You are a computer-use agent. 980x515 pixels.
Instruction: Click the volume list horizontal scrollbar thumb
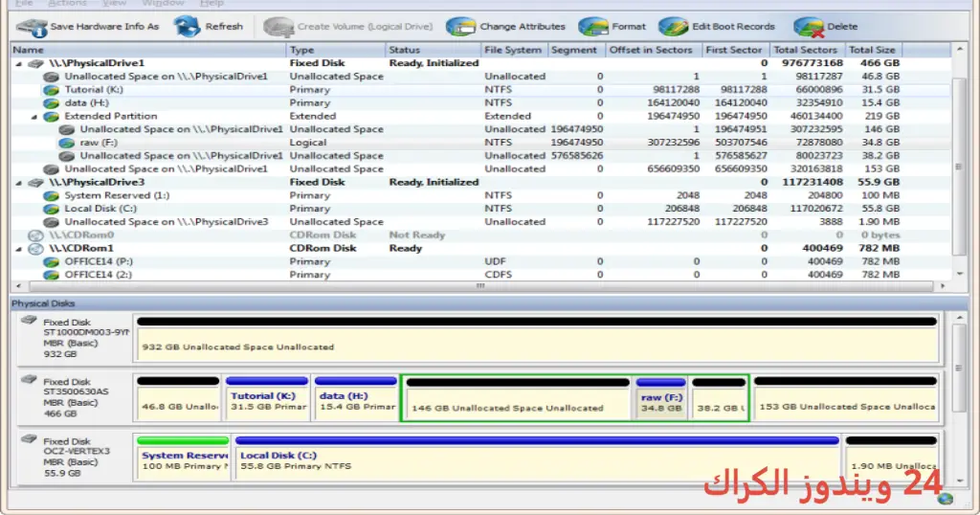point(480,286)
